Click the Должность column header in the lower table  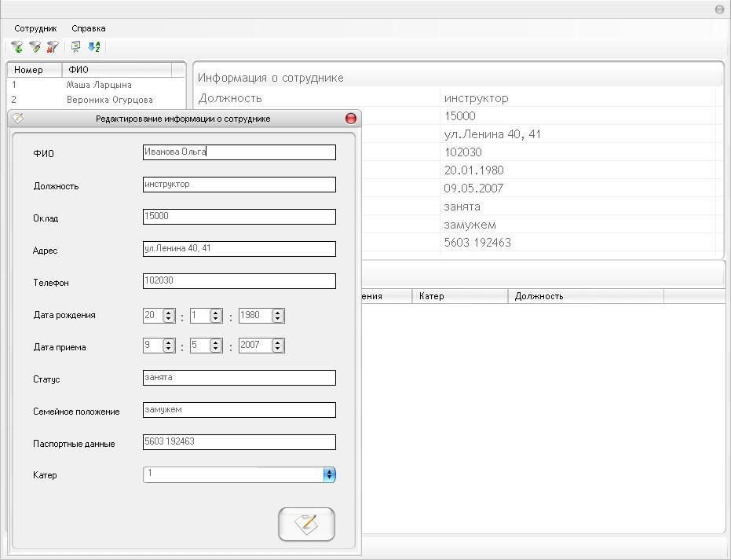(586, 296)
